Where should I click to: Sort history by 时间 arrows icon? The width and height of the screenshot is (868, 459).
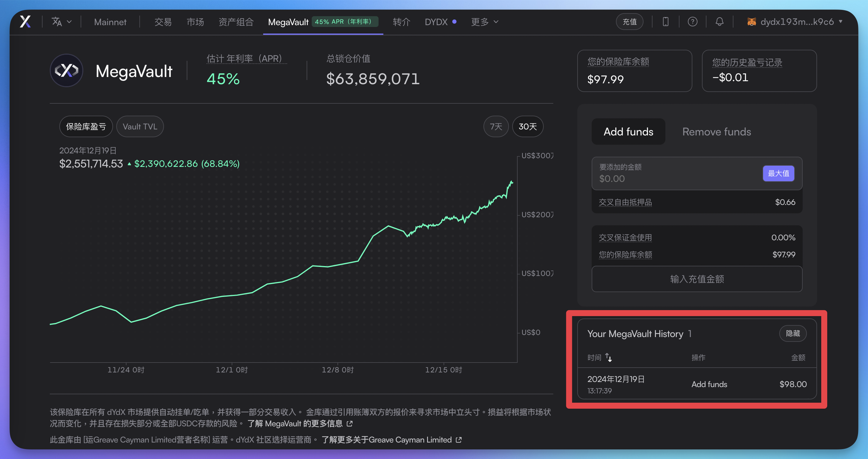click(x=608, y=357)
